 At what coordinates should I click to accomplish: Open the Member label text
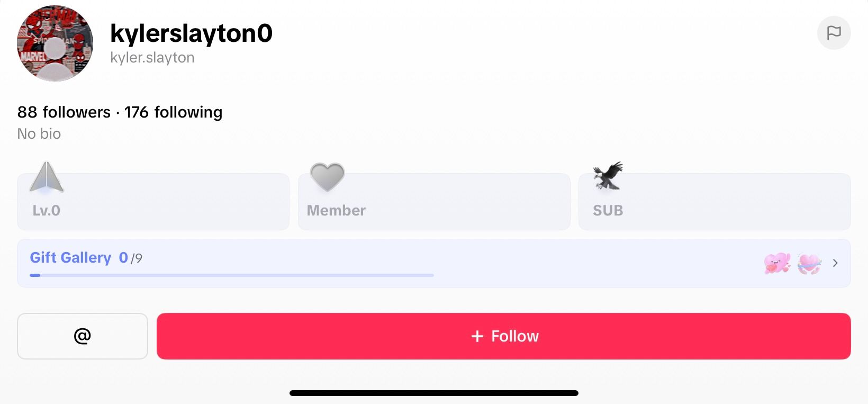pos(336,211)
